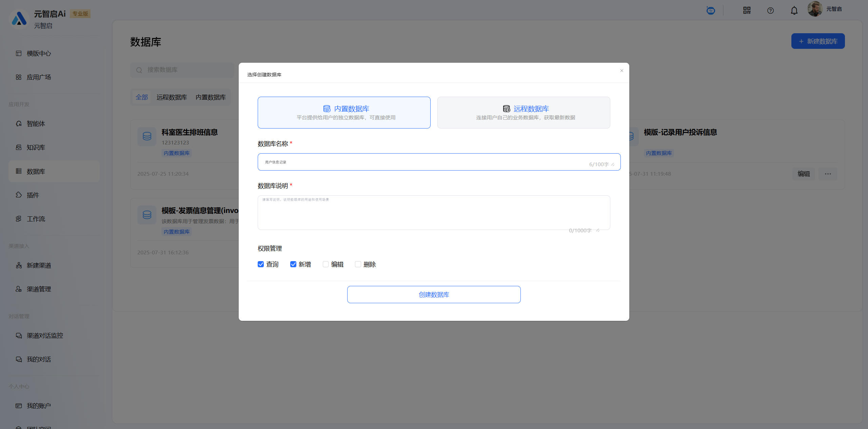The height and width of the screenshot is (429, 868).
Task: Click the 数据库说明 description text area
Action: tap(434, 213)
